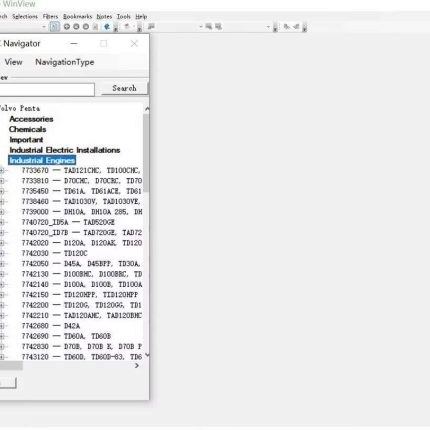Select row 7742830 — D70B
430x430 pixels.
tap(82, 346)
